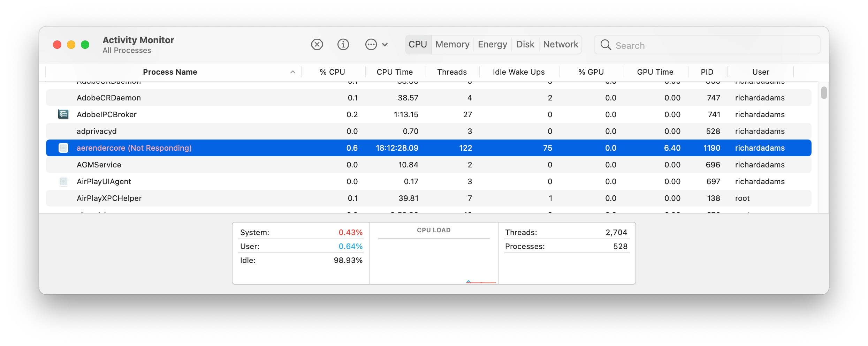Open the process Info (i) icon
This screenshot has height=346, width=868.
(343, 45)
